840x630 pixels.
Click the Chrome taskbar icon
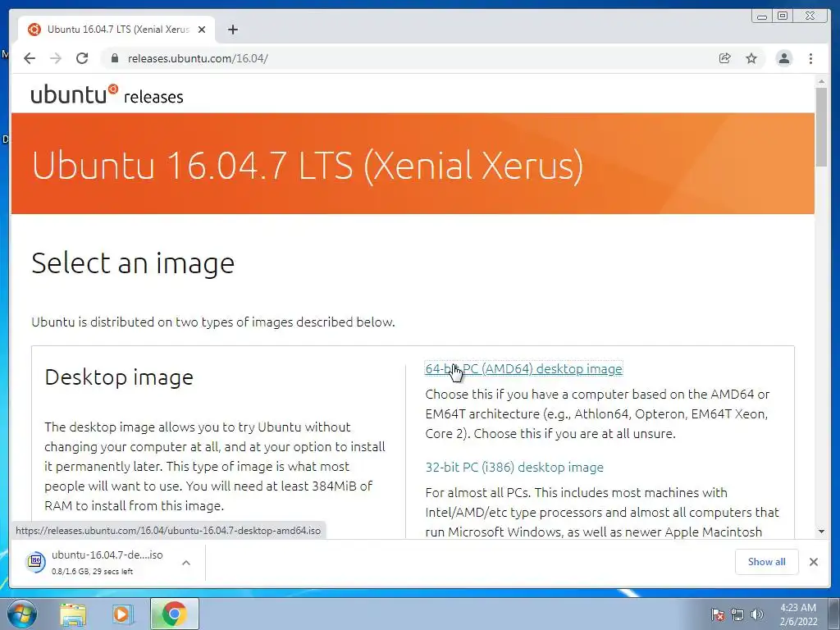(174, 614)
